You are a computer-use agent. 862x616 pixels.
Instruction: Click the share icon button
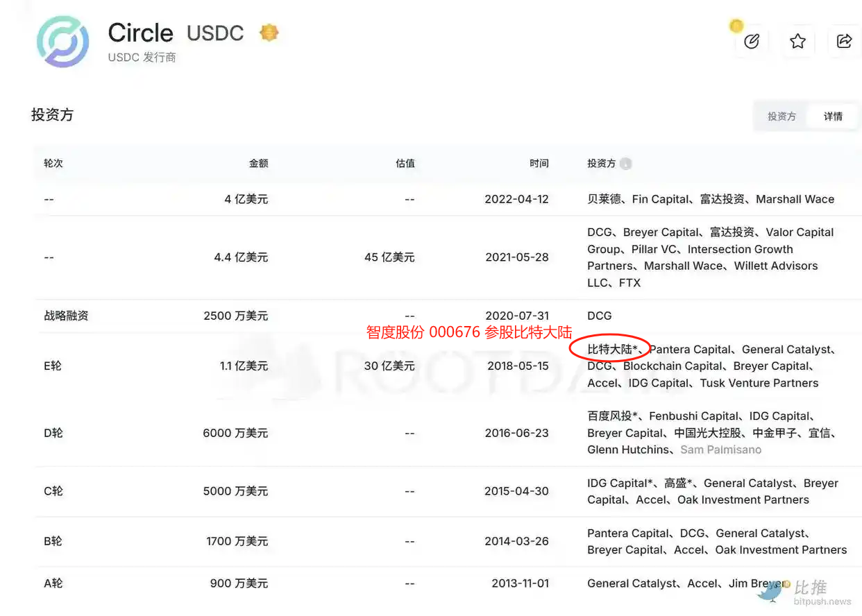844,42
